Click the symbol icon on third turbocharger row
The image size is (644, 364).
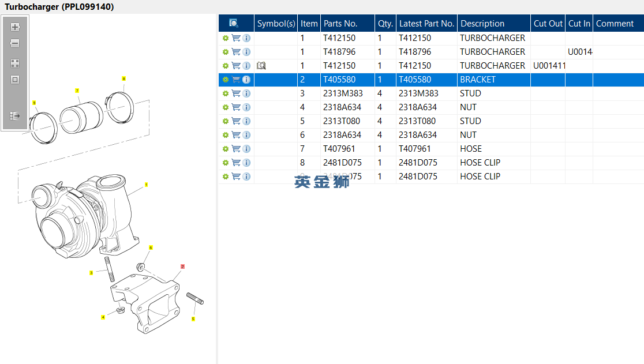pyautogui.click(x=261, y=66)
